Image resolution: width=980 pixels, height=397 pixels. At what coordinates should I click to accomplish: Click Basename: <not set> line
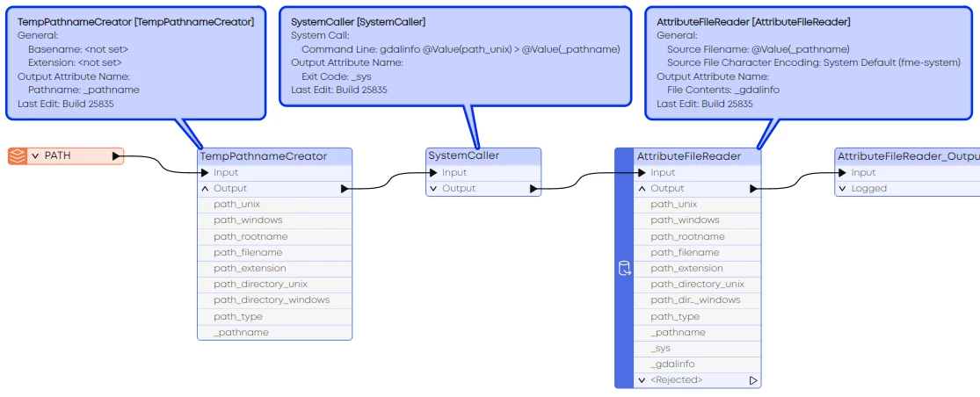click(x=78, y=48)
